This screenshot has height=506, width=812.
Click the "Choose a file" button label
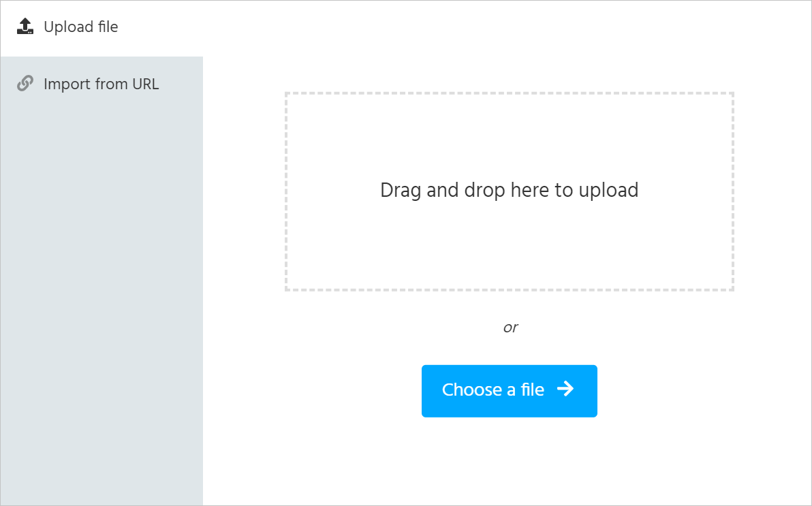click(493, 390)
